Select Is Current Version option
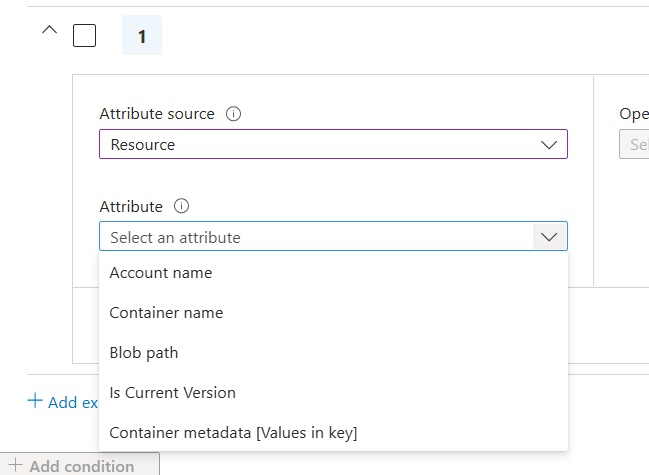This screenshot has width=649, height=475. coord(173,393)
